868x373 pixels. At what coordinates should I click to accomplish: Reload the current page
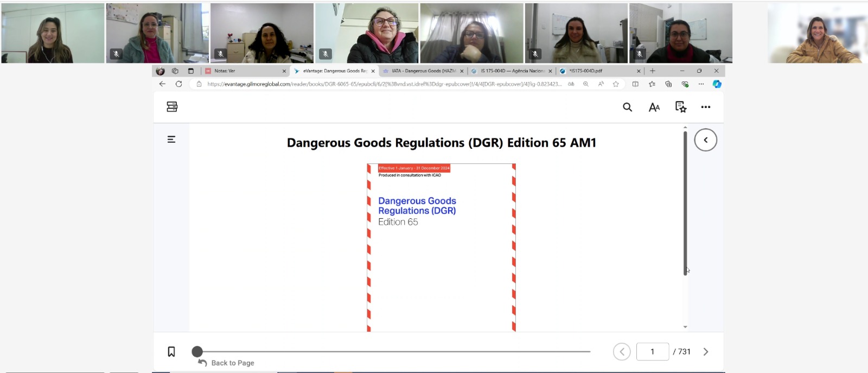(178, 84)
